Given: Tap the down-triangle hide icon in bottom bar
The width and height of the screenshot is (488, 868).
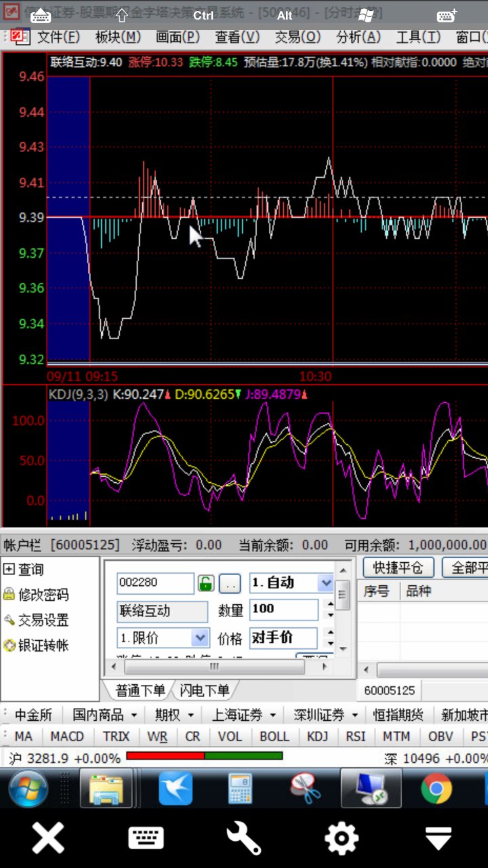Looking at the screenshot, I should (439, 838).
